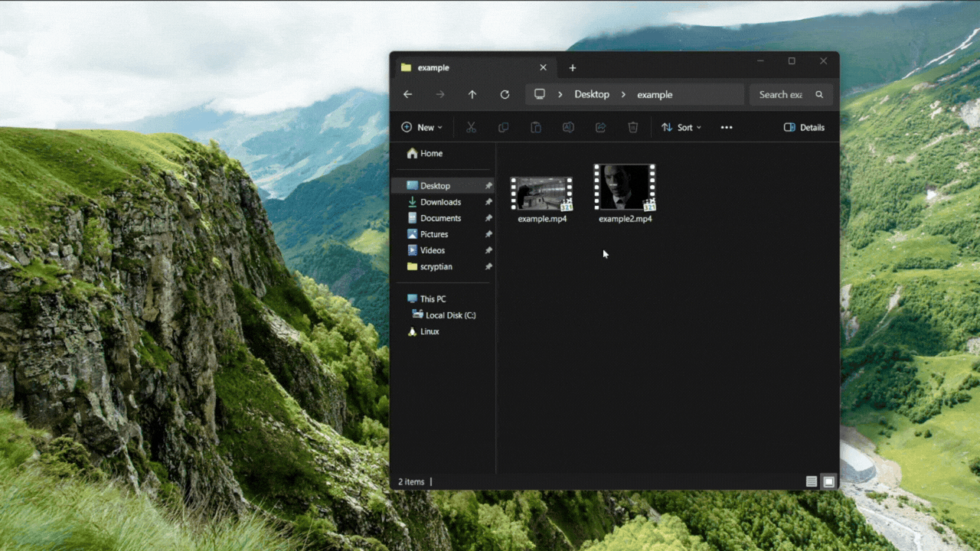Viewport: 980px width, 551px height.
Task: Click the Cut scissors icon
Action: pyautogui.click(x=472, y=127)
